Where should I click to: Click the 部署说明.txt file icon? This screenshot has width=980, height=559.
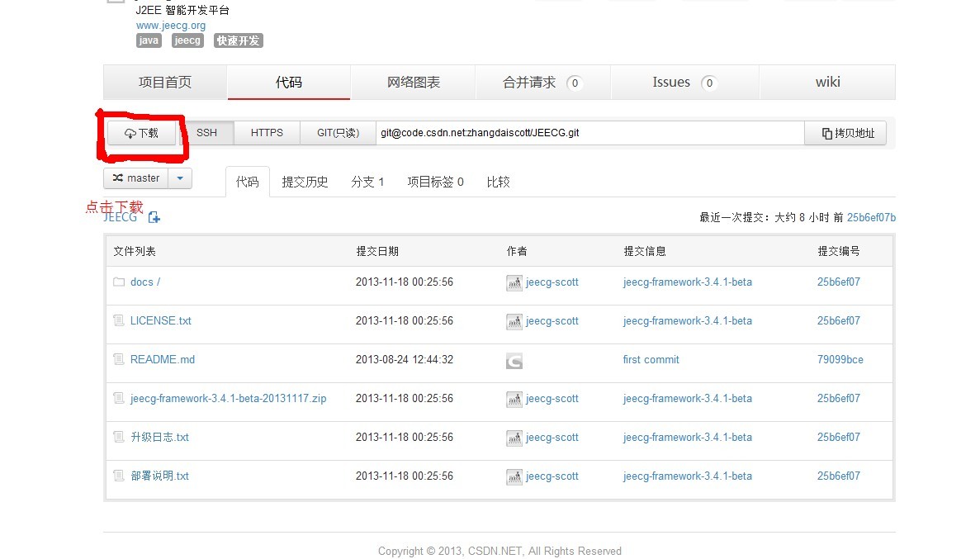pyautogui.click(x=119, y=476)
